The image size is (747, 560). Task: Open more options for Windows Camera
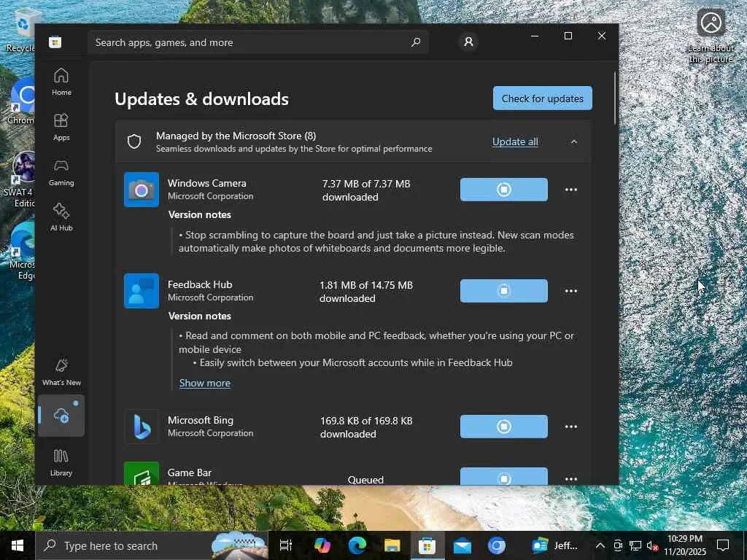tap(570, 190)
